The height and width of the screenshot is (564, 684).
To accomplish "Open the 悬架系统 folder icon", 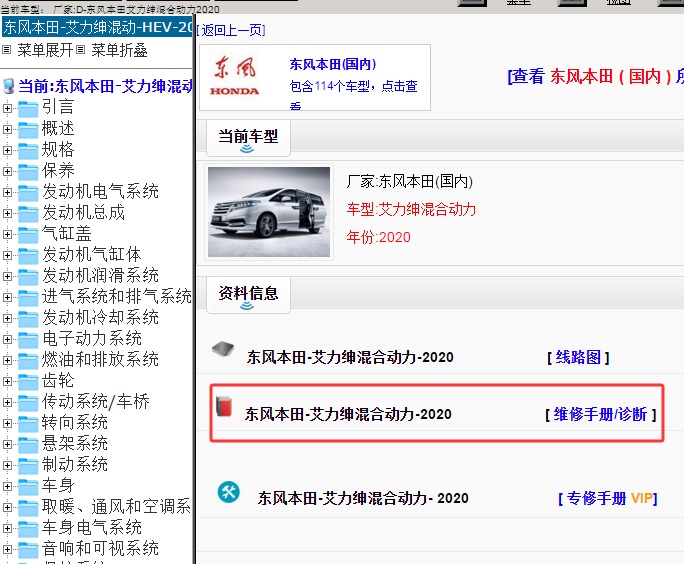I will point(28,445).
